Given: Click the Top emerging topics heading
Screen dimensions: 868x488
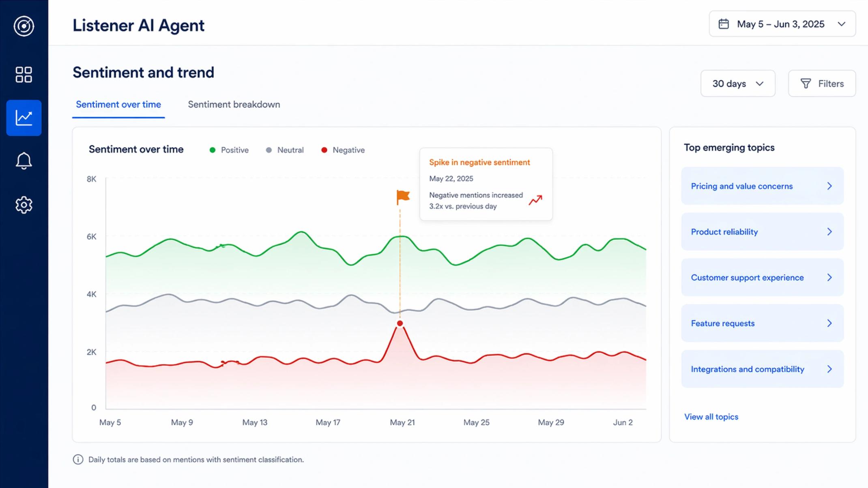Looking at the screenshot, I should pyautogui.click(x=729, y=148).
